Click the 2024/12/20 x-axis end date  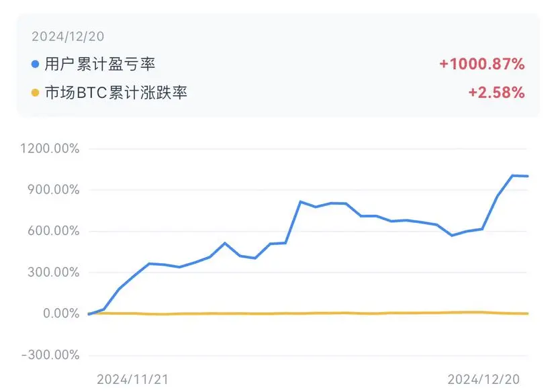tap(483, 380)
